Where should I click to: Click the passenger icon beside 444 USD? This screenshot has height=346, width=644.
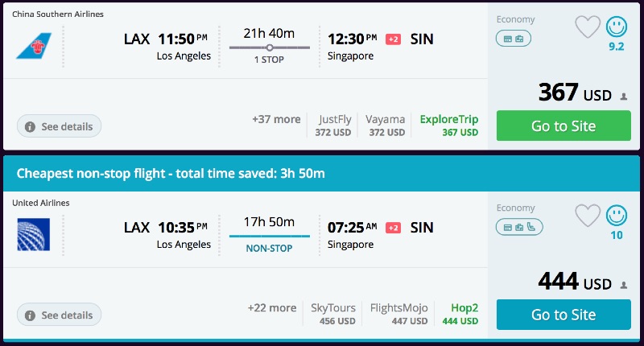point(623,285)
